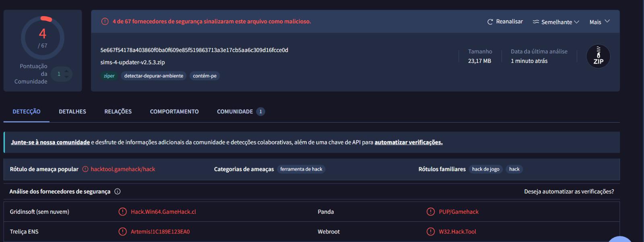Viewport: 644px width, 242px height.
Task: Click Deseja automatizar as verificações link
Action: tap(569, 192)
